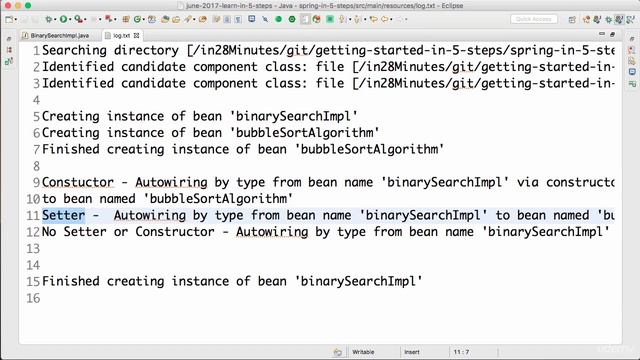Click the second left trim bar icon

9,50
